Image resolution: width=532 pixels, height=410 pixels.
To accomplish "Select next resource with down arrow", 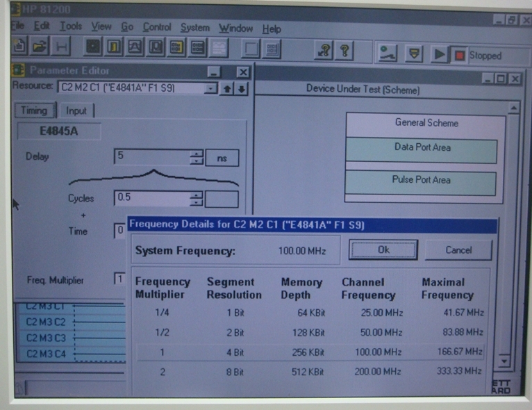I will (x=242, y=89).
